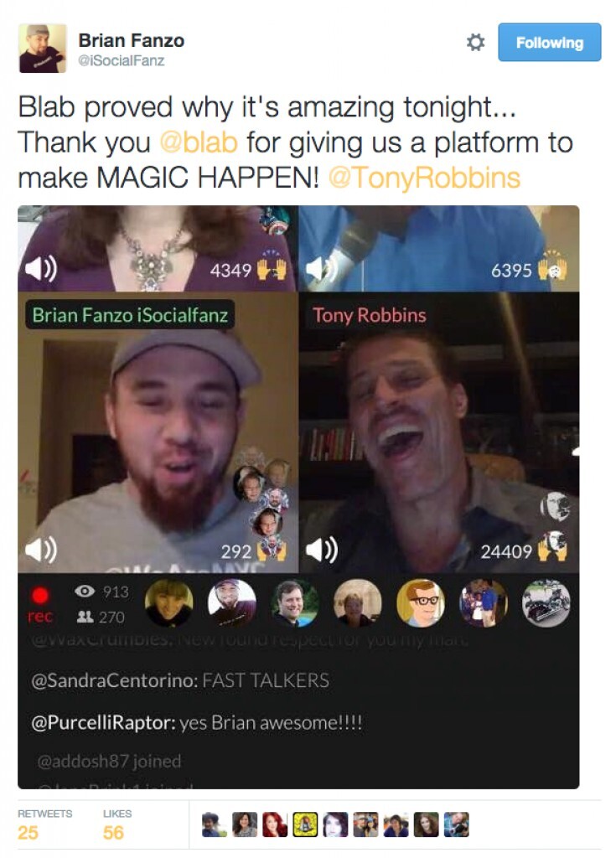Click Brian Fanzo's profile avatar
Image resolution: width=616 pixels, height=858 pixels.
click(x=43, y=48)
